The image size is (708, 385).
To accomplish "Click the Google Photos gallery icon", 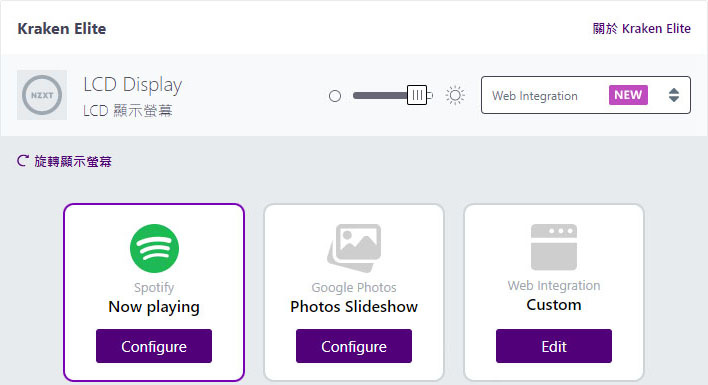I will [354, 248].
